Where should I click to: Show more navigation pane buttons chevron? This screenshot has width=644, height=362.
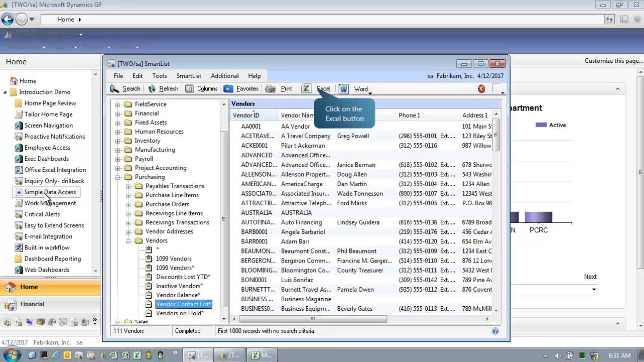(95, 321)
